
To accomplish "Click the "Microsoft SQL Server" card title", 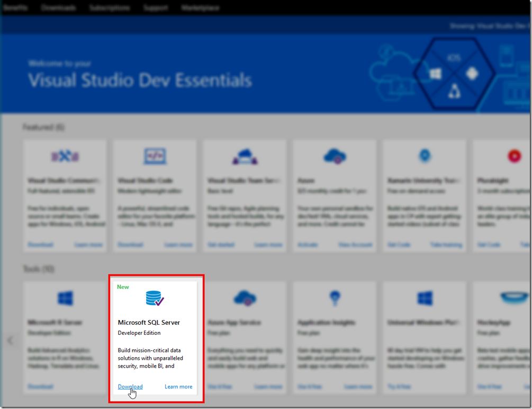I will pyautogui.click(x=149, y=322).
